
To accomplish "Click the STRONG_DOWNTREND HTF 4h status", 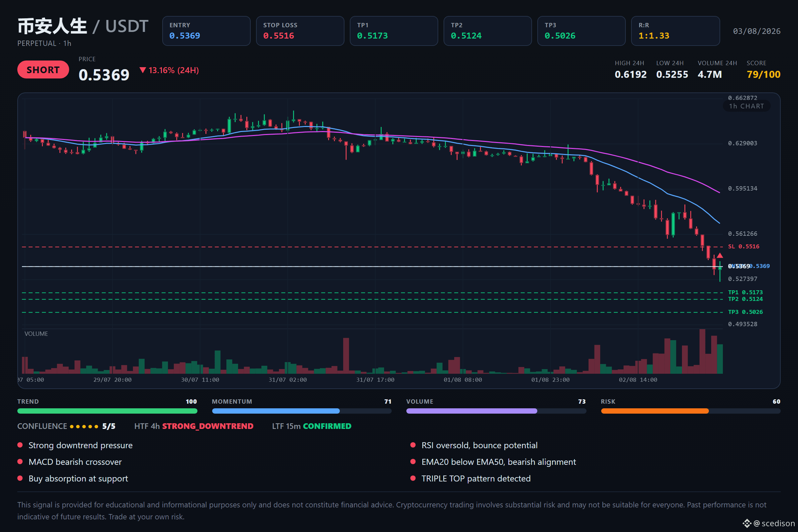I will 207,427.
